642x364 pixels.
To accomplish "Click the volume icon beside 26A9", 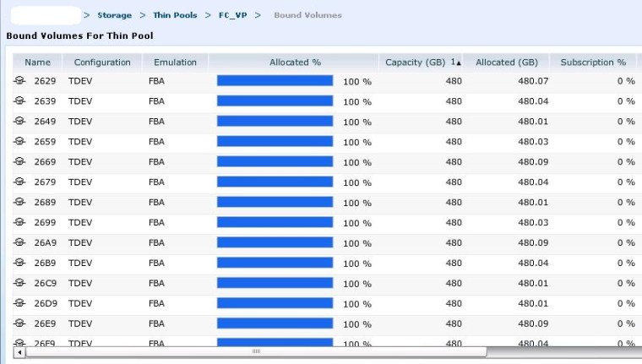I will 19,242.
